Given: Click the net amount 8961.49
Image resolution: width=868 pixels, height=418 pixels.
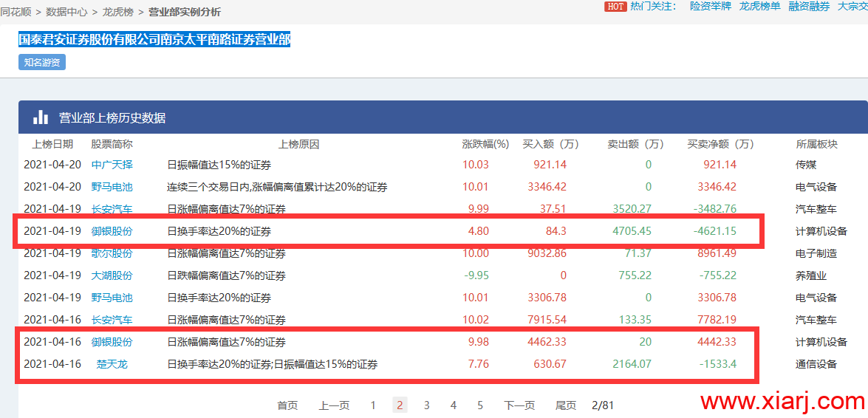Looking at the screenshot, I should click(x=717, y=253).
